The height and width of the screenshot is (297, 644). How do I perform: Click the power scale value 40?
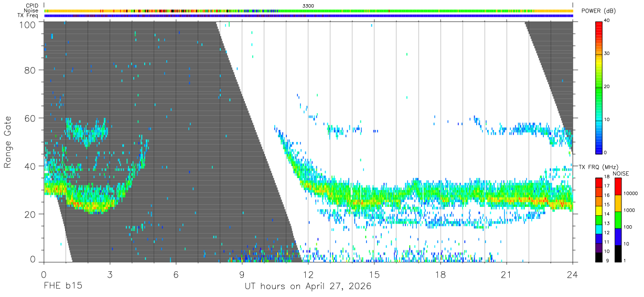tap(608, 21)
